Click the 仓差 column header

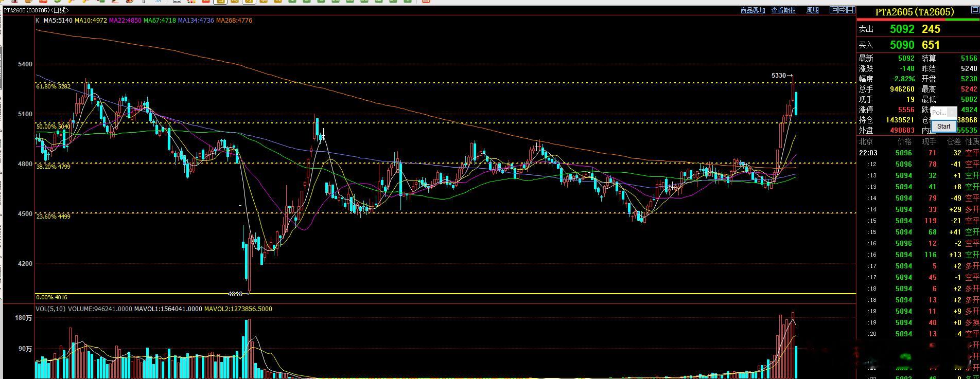(954, 141)
